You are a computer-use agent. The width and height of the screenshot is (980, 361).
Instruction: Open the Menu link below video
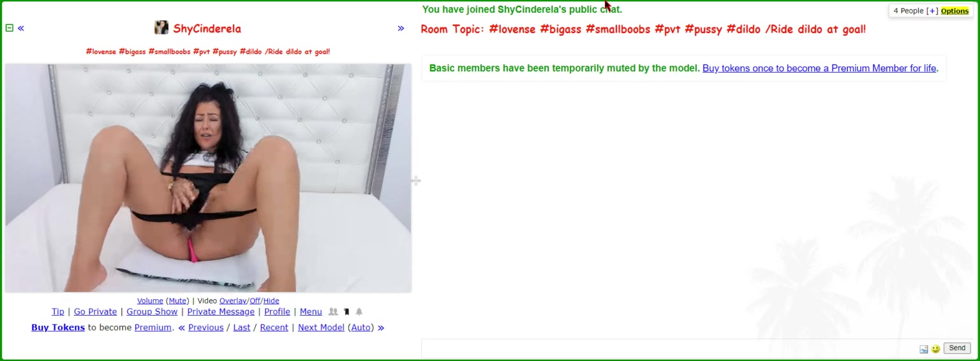click(x=311, y=312)
